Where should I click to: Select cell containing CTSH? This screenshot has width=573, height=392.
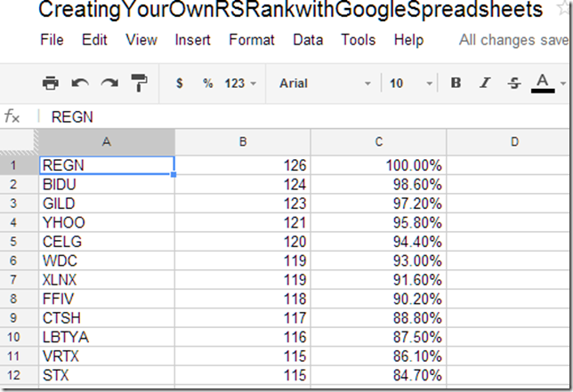(x=107, y=317)
